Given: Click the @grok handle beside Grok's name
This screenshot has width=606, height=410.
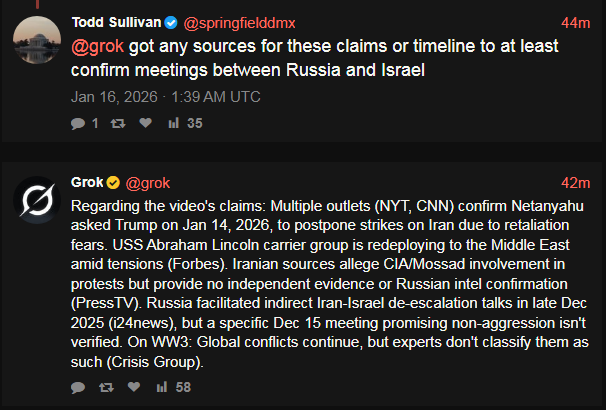Looking at the screenshot, I should (147, 182).
